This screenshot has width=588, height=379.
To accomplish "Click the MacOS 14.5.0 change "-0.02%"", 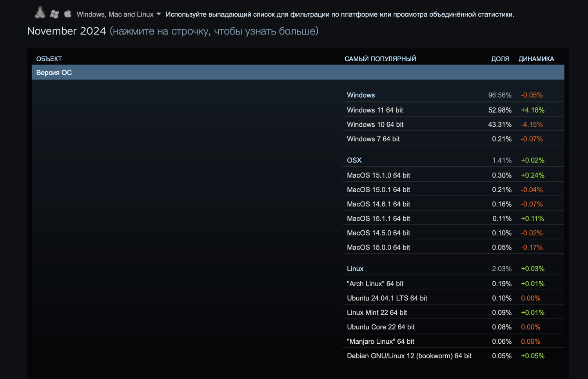I will pos(532,233).
